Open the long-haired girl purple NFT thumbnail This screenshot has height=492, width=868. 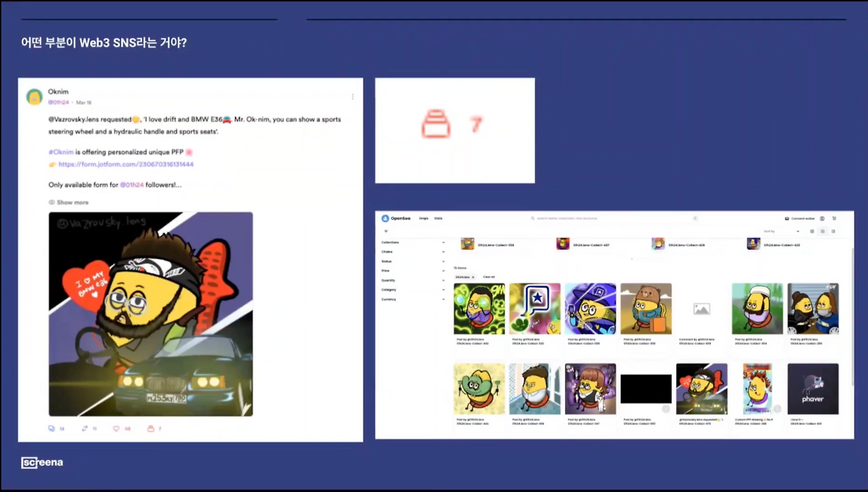tap(591, 389)
